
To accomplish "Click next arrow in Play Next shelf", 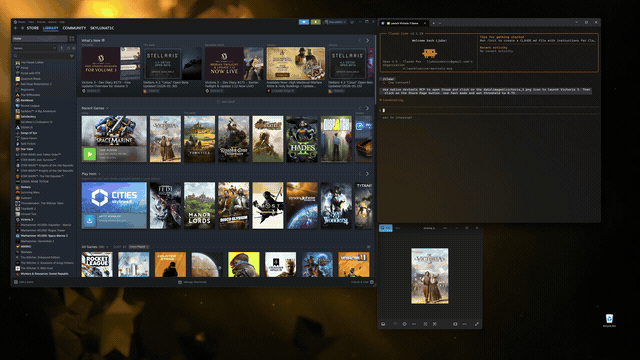I will (367, 174).
